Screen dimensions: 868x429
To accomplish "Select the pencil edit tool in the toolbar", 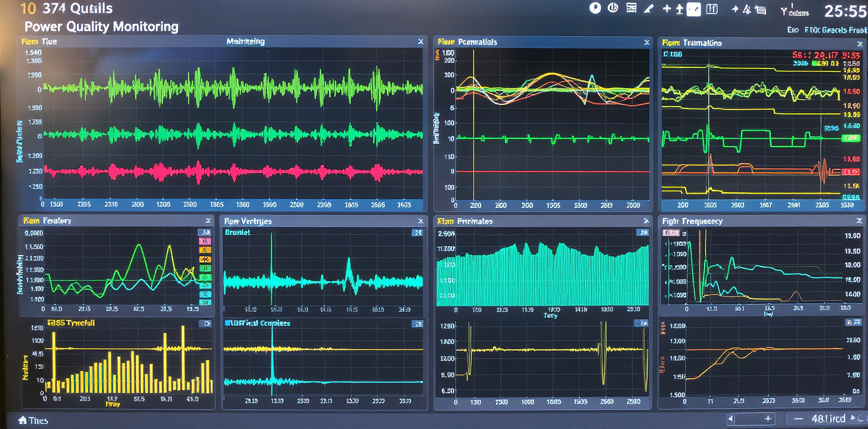I will click(x=649, y=9).
